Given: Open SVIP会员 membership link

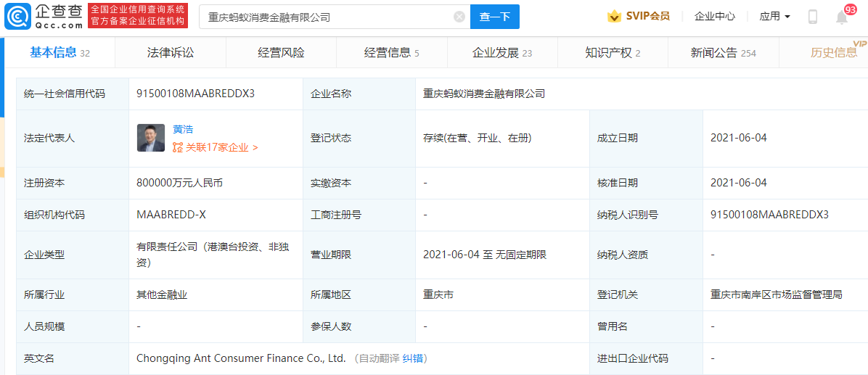Looking at the screenshot, I should tap(647, 17).
